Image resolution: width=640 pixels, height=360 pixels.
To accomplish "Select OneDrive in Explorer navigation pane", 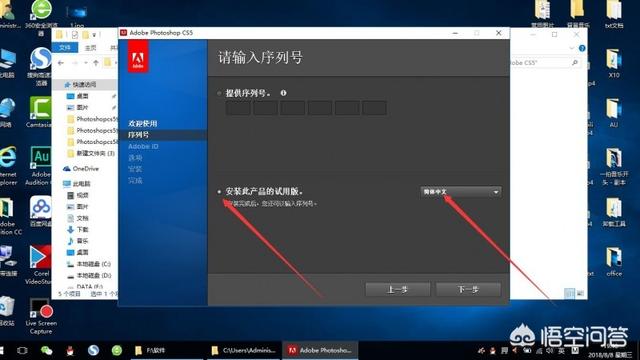I will [81, 169].
